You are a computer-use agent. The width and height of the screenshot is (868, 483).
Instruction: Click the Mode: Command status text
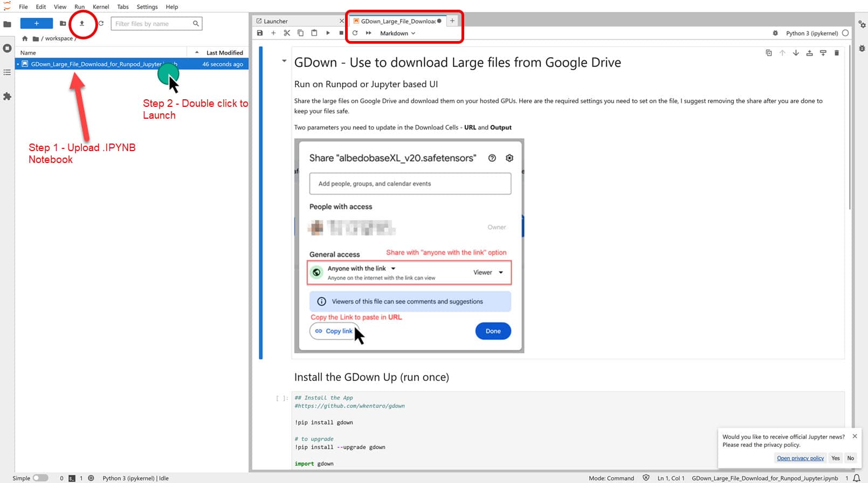coord(611,478)
